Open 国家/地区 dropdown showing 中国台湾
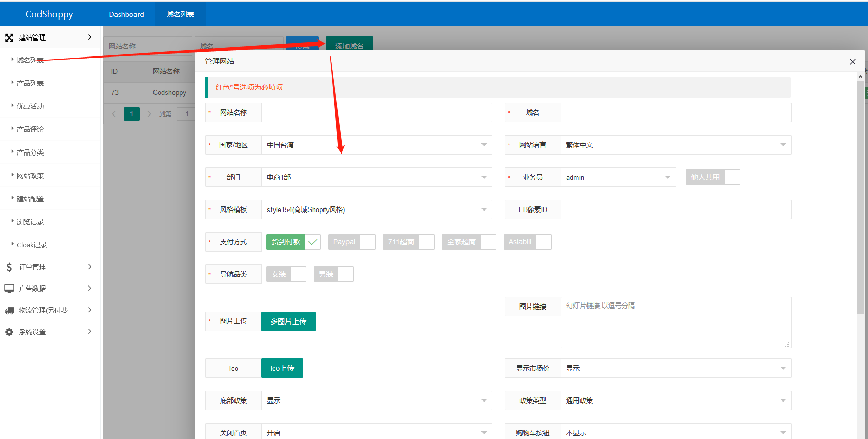Screen dimensions: 868x439 [377, 145]
